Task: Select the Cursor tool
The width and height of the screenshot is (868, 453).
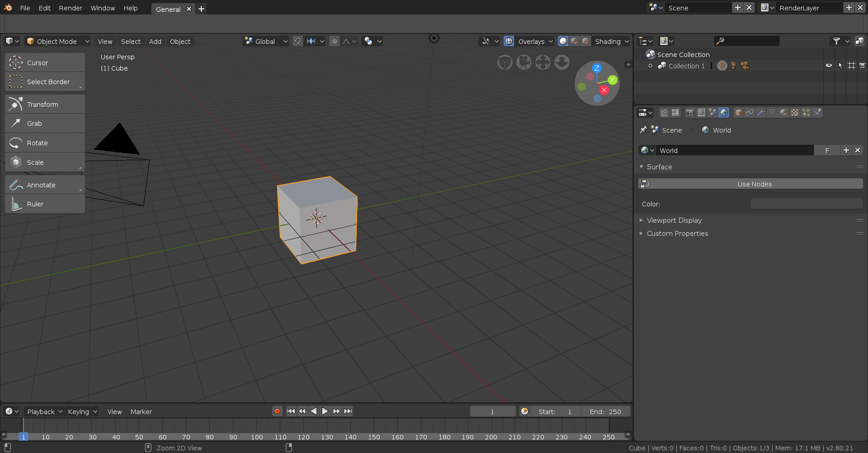Action: pyautogui.click(x=45, y=62)
